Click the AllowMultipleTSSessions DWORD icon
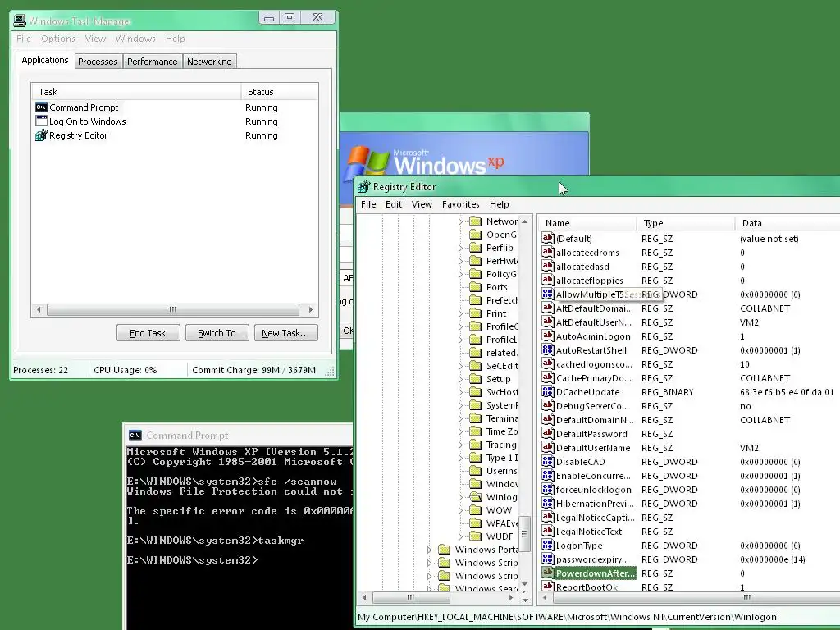Screen dimensions: 840x630 (x=547, y=294)
